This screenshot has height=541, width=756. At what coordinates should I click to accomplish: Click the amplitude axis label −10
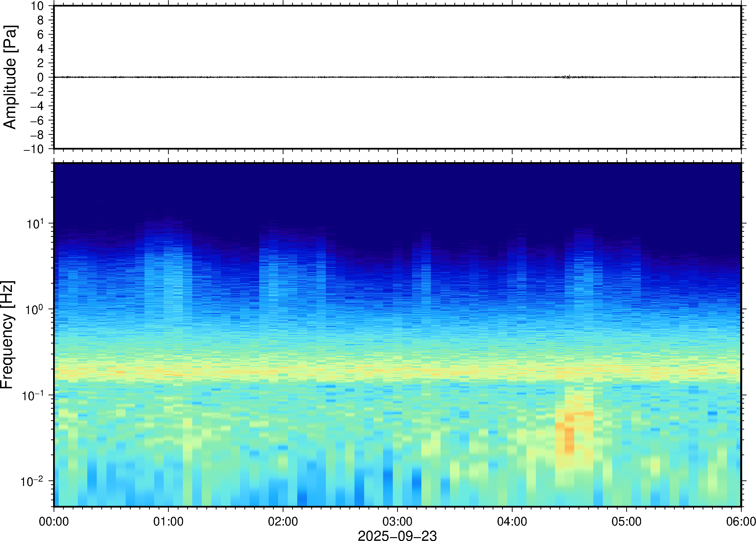click(34, 149)
